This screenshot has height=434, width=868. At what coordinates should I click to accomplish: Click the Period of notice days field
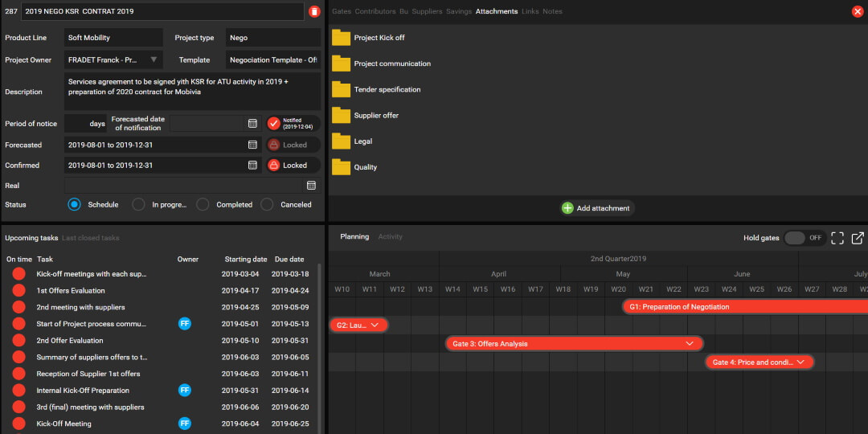point(86,124)
